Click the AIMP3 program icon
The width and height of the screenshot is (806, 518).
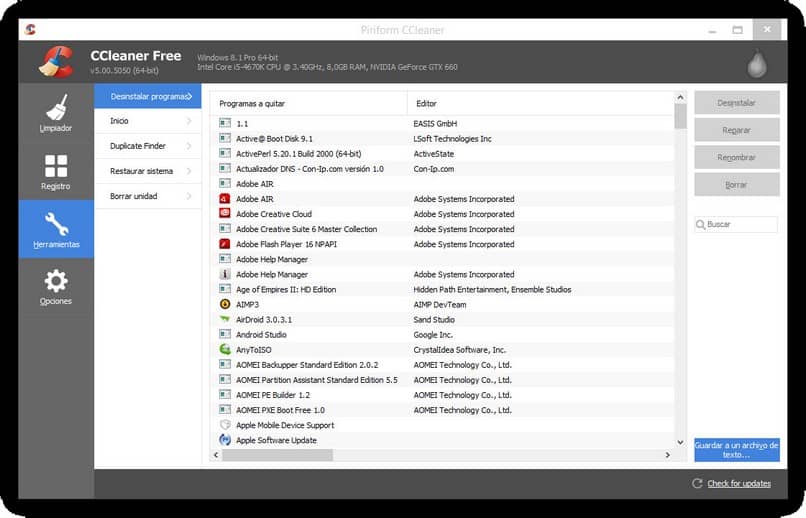[225, 304]
